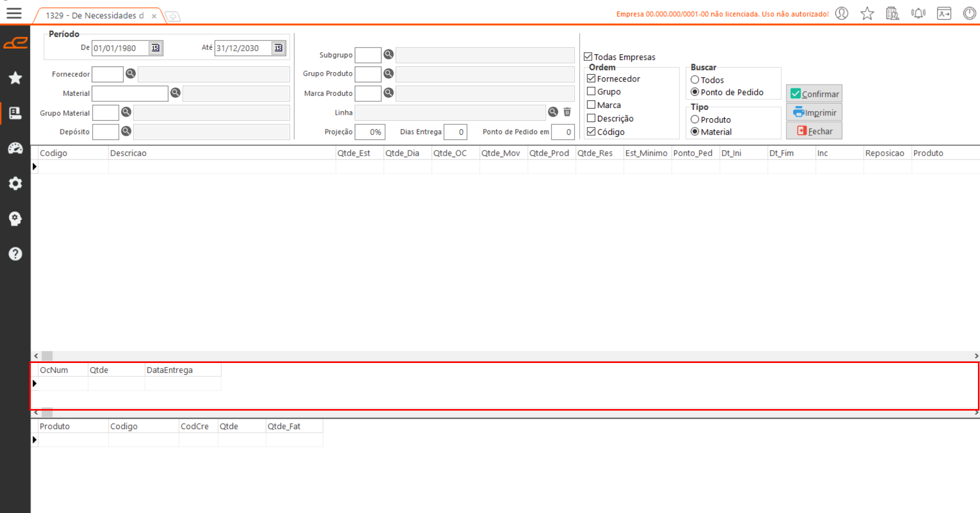Switch to tab 1329 - De Necessidades
Screen dimensions: 980x513
(x=95, y=15)
